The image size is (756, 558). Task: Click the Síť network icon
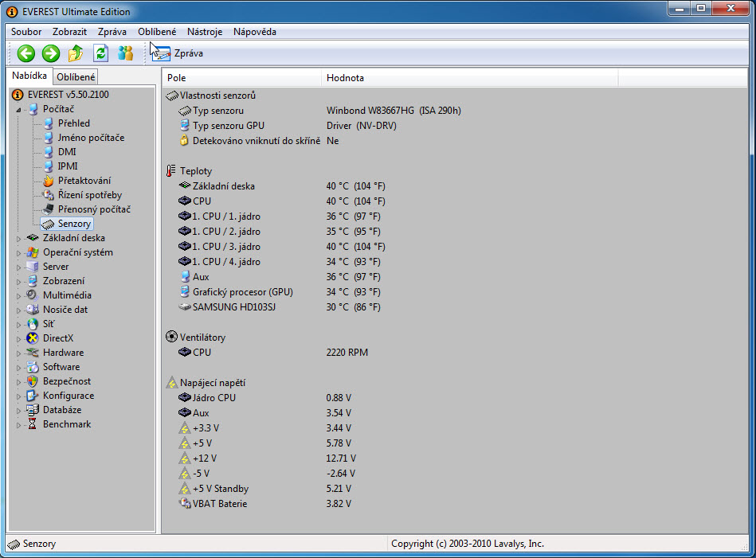click(33, 324)
